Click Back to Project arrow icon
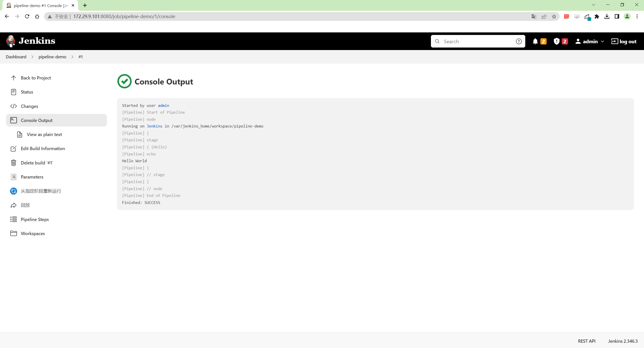Viewport: 644px width, 348px height. point(14,78)
